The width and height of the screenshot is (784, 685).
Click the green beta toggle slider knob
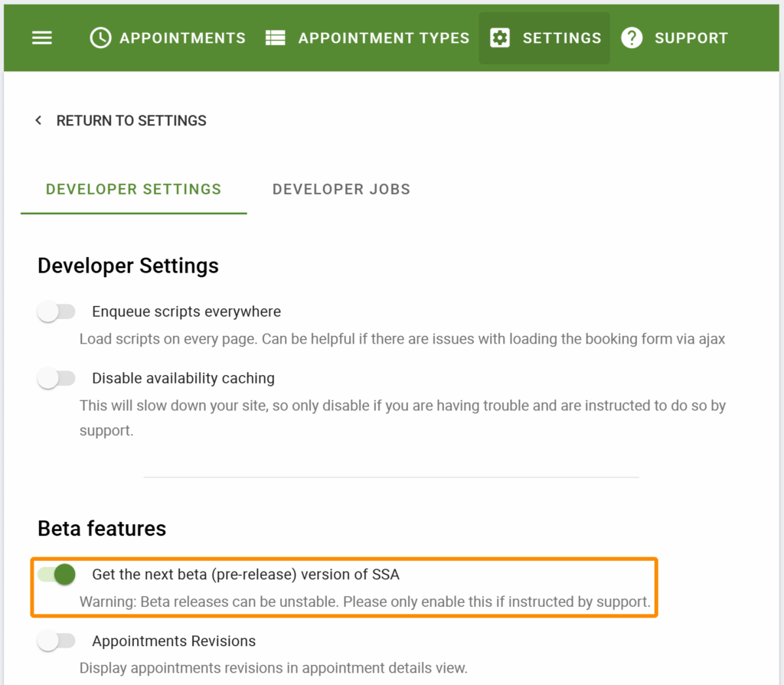click(65, 574)
